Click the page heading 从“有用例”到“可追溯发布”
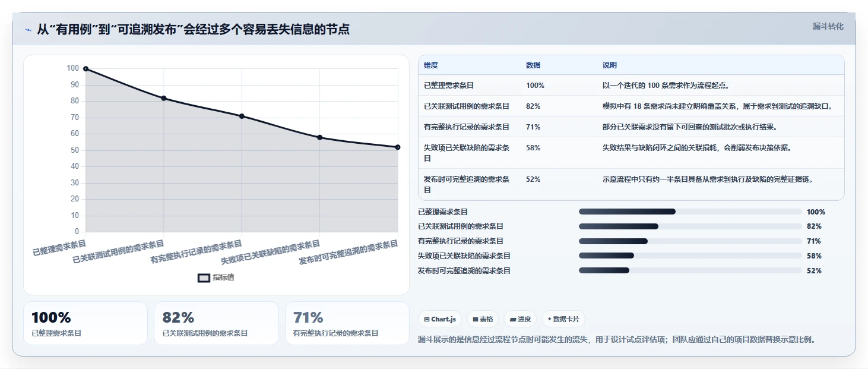The width and height of the screenshot is (868, 369). coord(193,30)
